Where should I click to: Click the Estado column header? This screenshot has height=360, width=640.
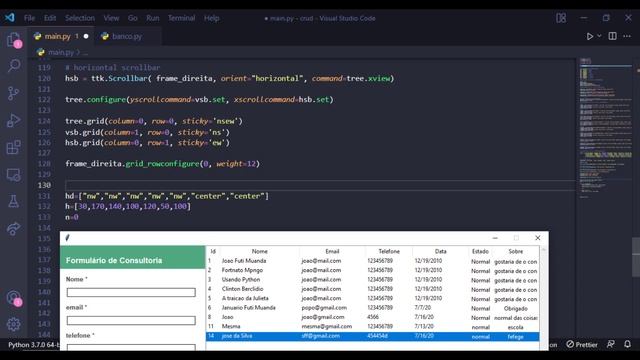480,251
